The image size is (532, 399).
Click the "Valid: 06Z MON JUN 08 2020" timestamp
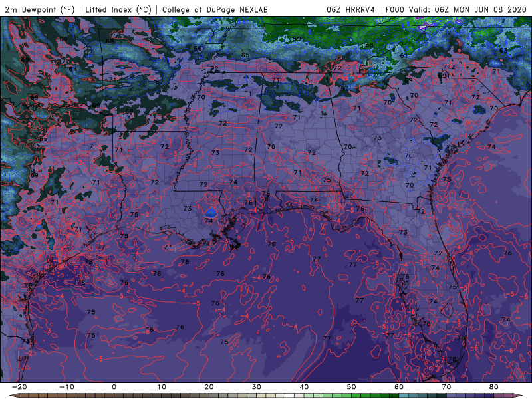tap(469, 9)
